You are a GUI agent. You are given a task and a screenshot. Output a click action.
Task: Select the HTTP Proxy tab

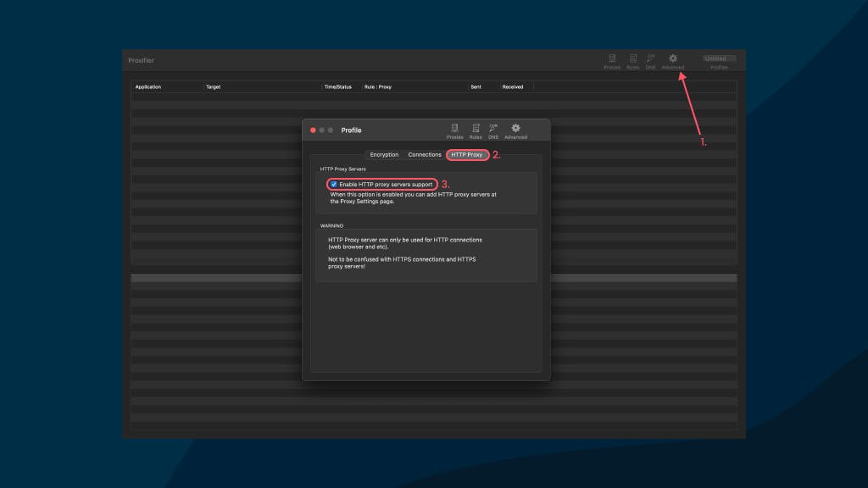point(467,155)
